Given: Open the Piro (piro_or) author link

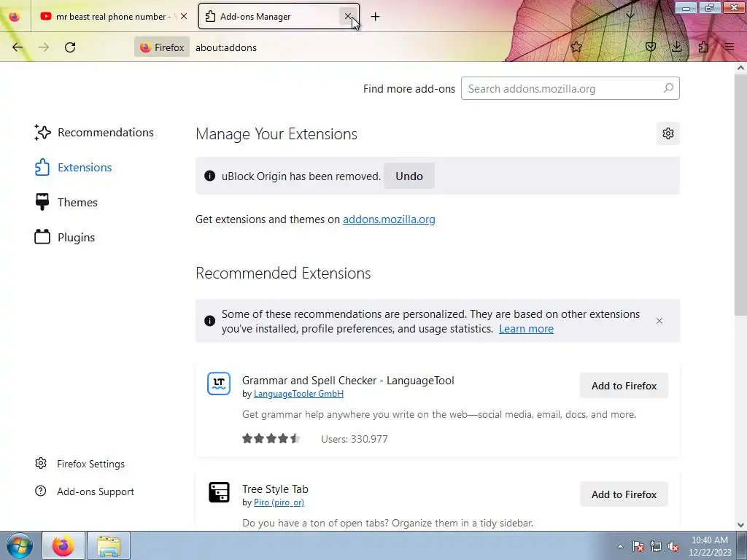Looking at the screenshot, I should tap(279, 502).
